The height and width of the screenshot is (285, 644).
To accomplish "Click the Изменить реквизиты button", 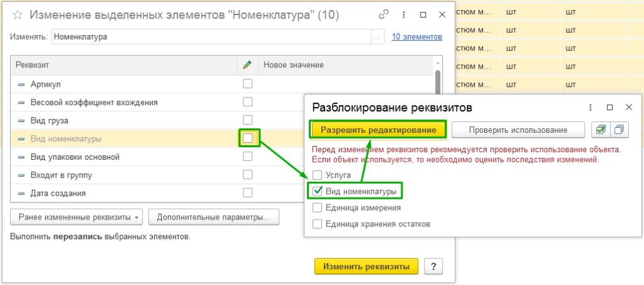I will tap(366, 266).
